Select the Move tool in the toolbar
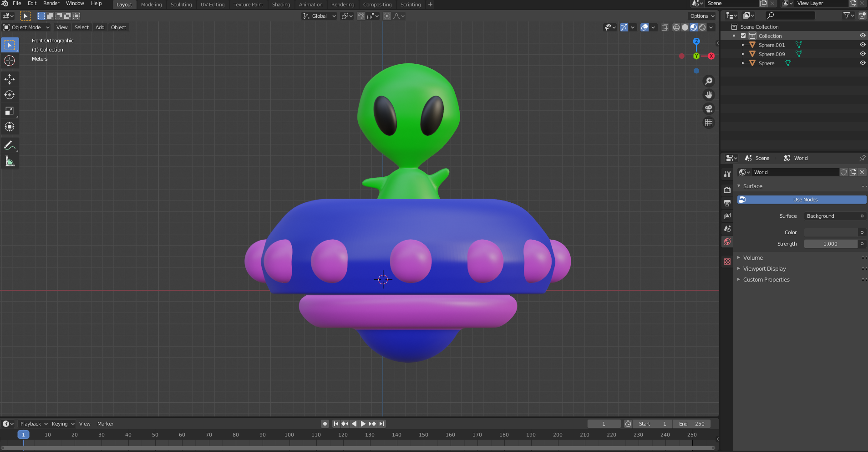The width and height of the screenshot is (868, 452). coord(10,79)
